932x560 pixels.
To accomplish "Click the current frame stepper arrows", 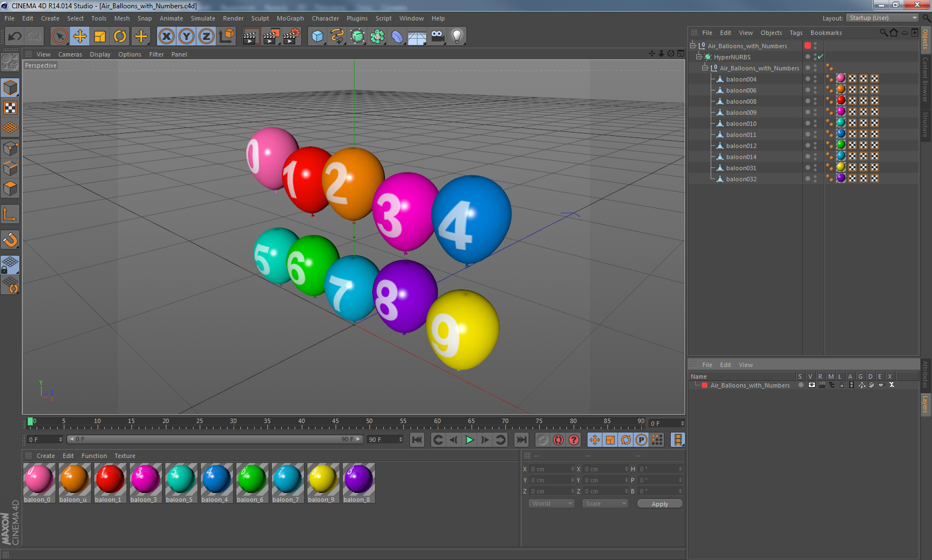I will [682, 423].
